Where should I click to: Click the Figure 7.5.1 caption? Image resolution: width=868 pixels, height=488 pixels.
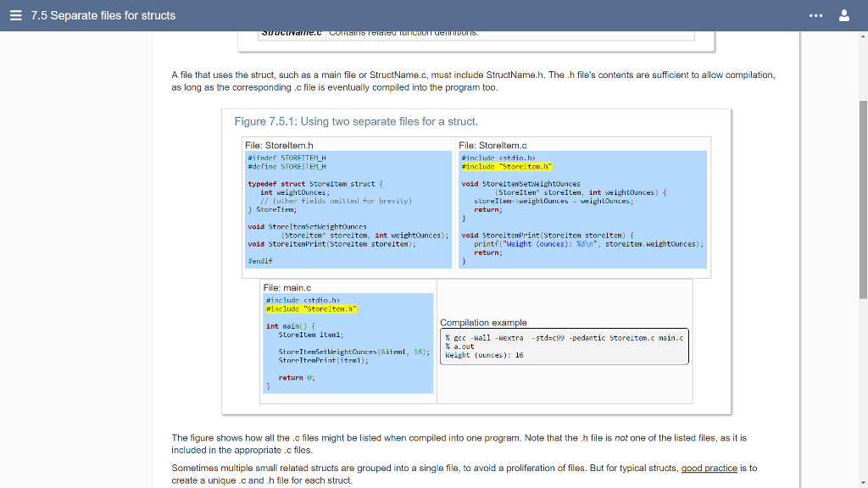356,121
